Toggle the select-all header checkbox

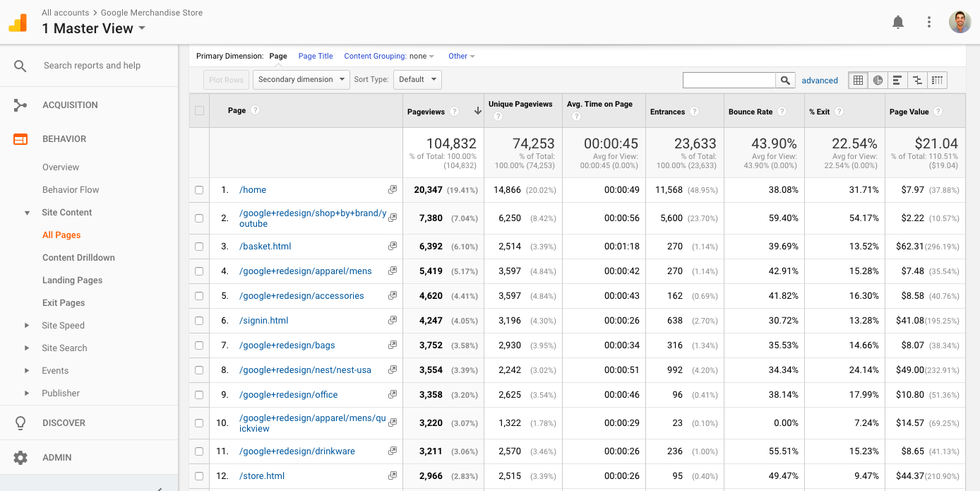pyautogui.click(x=199, y=111)
